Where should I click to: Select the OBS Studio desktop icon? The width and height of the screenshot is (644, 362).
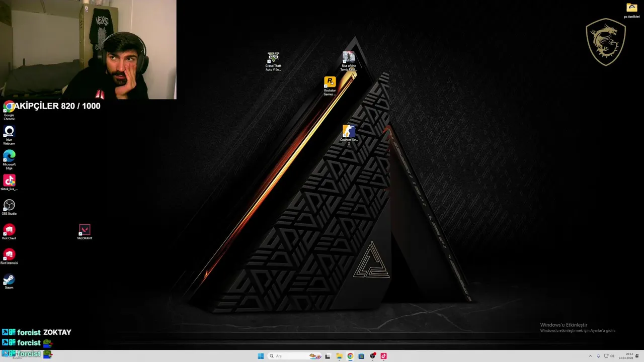coord(9,207)
